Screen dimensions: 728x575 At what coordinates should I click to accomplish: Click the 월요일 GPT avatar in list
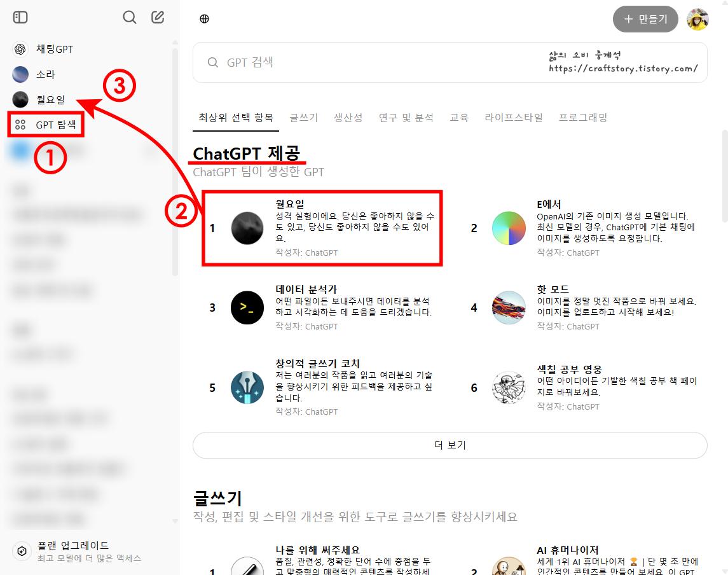[x=247, y=228]
